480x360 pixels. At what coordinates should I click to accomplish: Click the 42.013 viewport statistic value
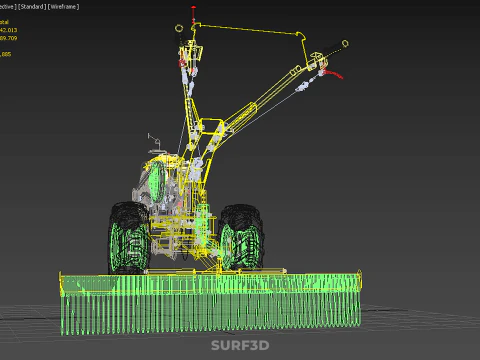click(x=8, y=30)
